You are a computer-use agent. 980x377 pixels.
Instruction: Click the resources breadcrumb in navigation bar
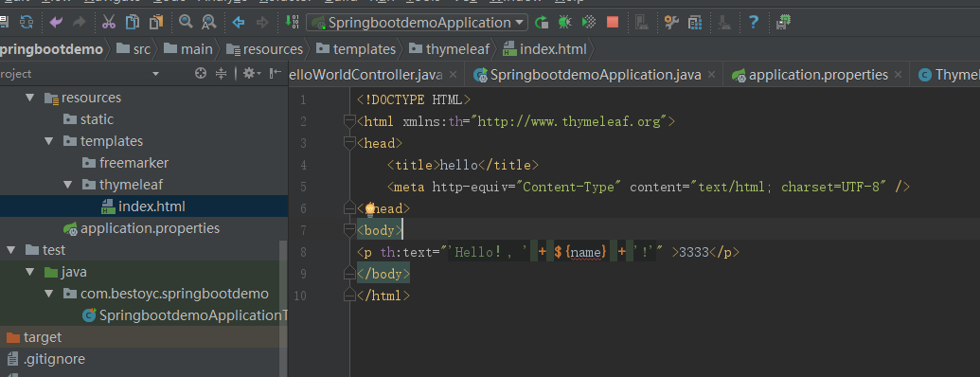264,49
